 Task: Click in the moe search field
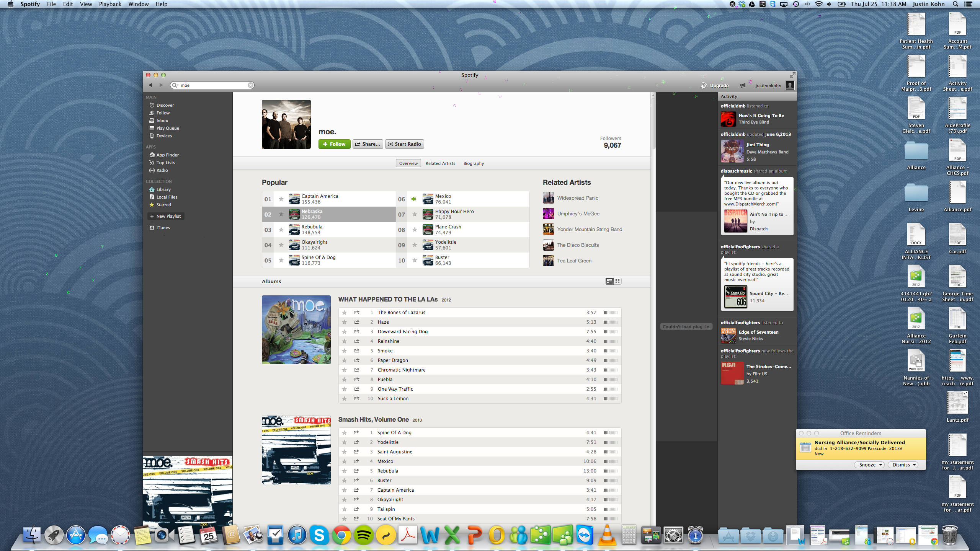pyautogui.click(x=212, y=85)
